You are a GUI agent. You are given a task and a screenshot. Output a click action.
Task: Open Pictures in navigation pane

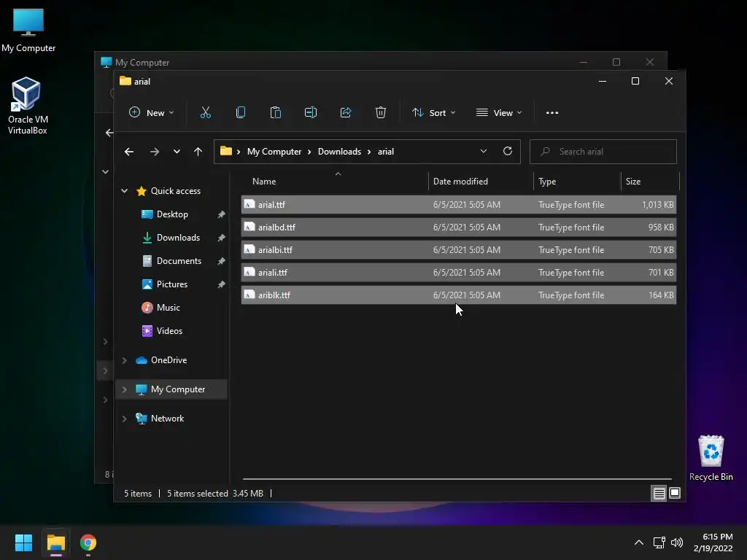tap(171, 284)
